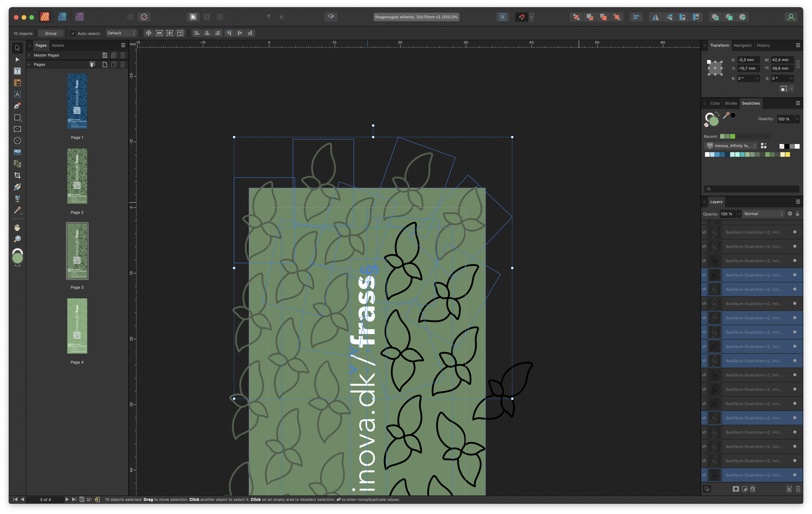Select the Vector Crop tool
The width and height of the screenshot is (812, 514).
tap(17, 175)
